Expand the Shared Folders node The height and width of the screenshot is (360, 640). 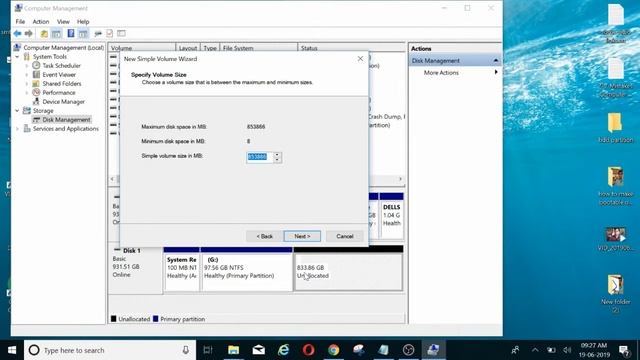[x=27, y=84]
